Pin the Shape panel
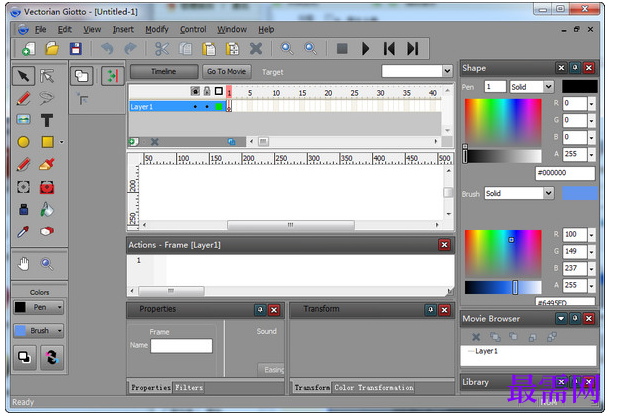 [575, 68]
